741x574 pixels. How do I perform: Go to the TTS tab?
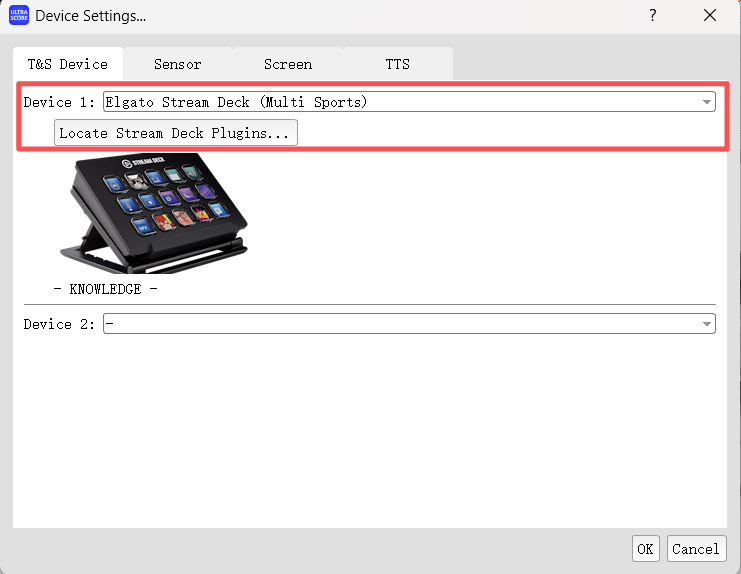coord(397,64)
